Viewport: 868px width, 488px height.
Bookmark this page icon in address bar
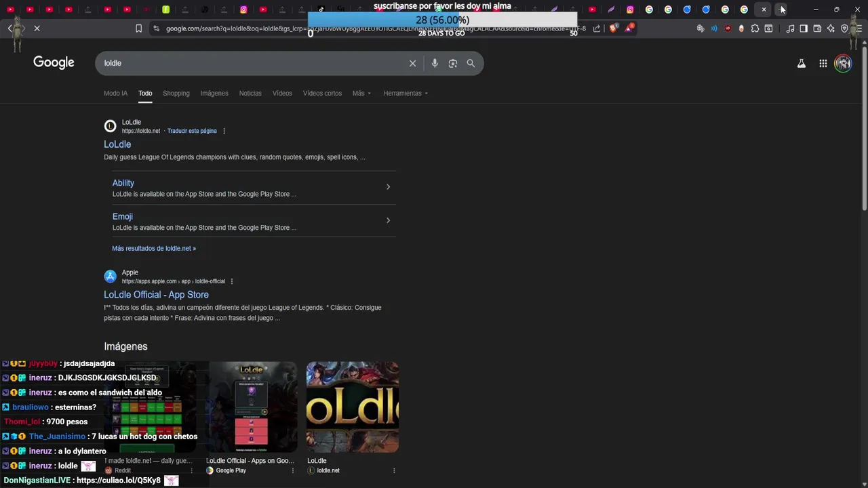138,28
